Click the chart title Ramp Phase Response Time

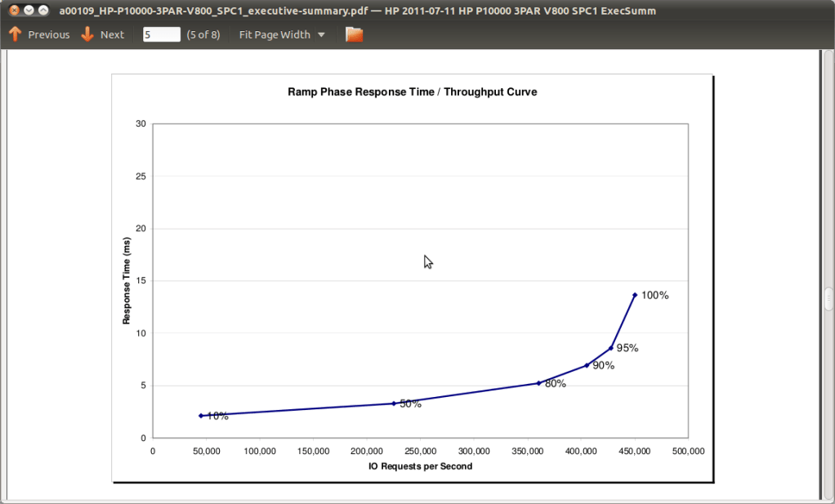pyautogui.click(x=412, y=92)
